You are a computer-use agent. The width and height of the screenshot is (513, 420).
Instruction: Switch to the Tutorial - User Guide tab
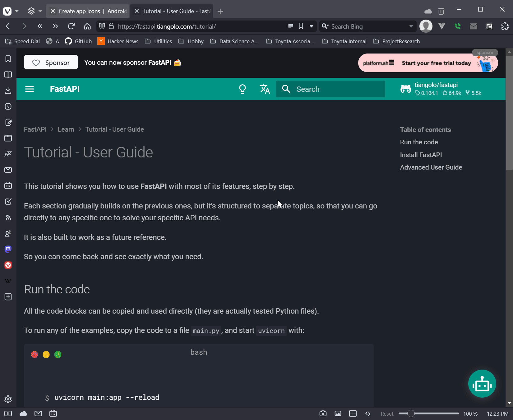coord(171,11)
